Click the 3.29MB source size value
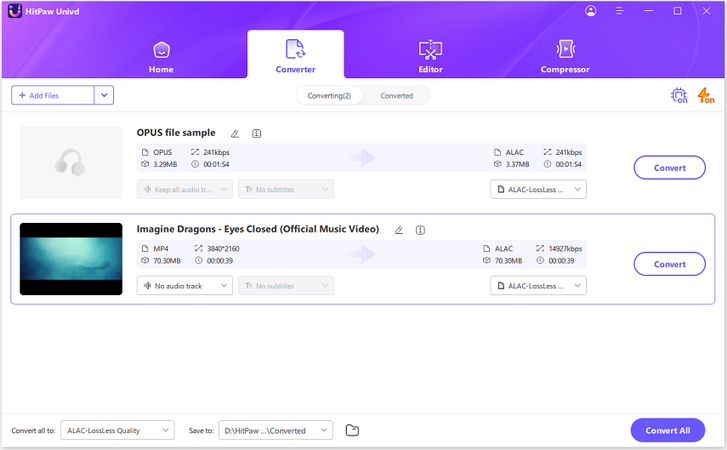 (x=166, y=165)
